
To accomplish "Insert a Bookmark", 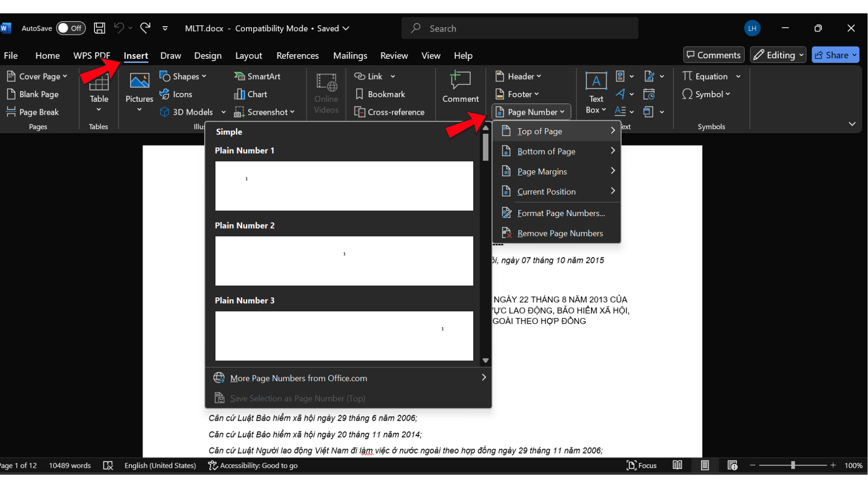I will pyautogui.click(x=380, y=94).
